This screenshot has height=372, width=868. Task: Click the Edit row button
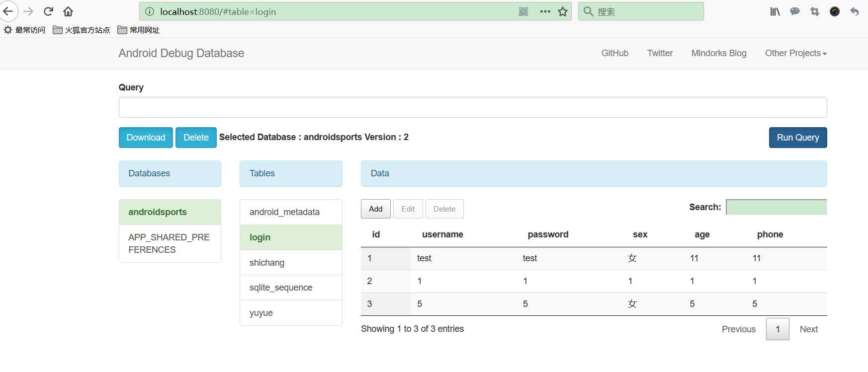click(x=408, y=209)
